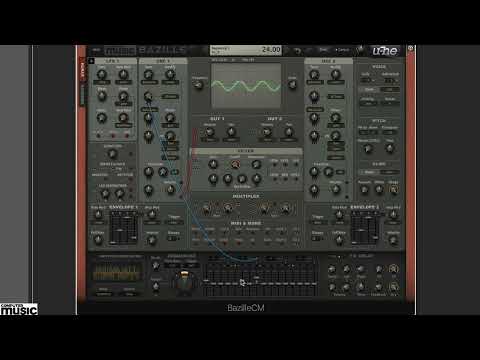The width and height of the screenshot is (480, 360).
Task: Click the OUT 1 Pan knob
Action: (231, 132)
